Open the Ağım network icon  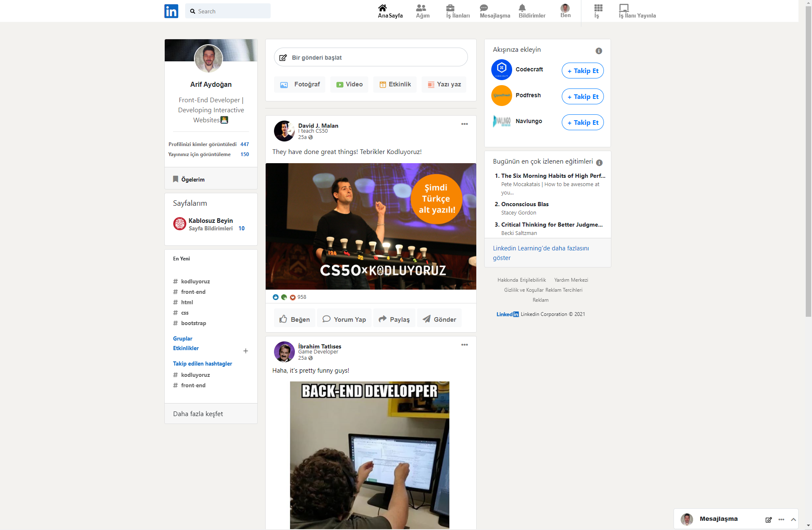(421, 8)
